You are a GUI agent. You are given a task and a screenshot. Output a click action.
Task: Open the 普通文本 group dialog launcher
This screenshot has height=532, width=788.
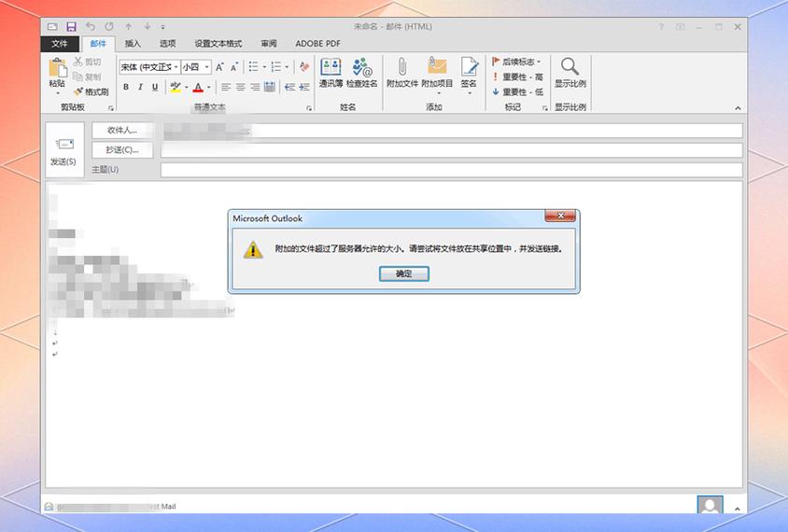(x=309, y=108)
